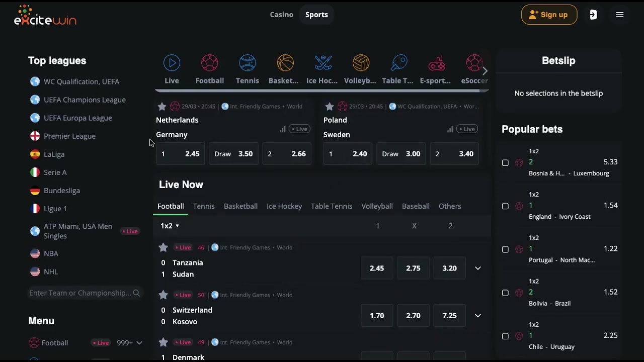This screenshot has width=644, height=362.
Task: Open WC Qualification, UEFA league
Action: click(82, 81)
